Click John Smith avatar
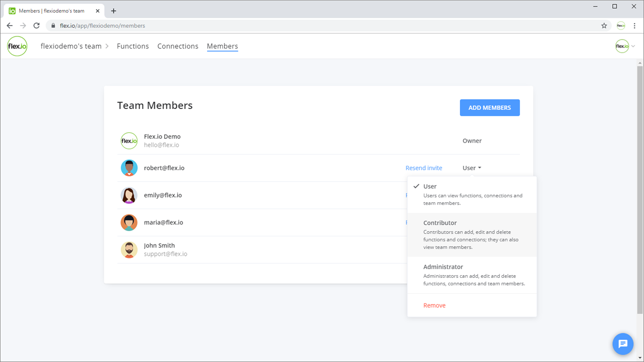The image size is (644, 362). (129, 250)
